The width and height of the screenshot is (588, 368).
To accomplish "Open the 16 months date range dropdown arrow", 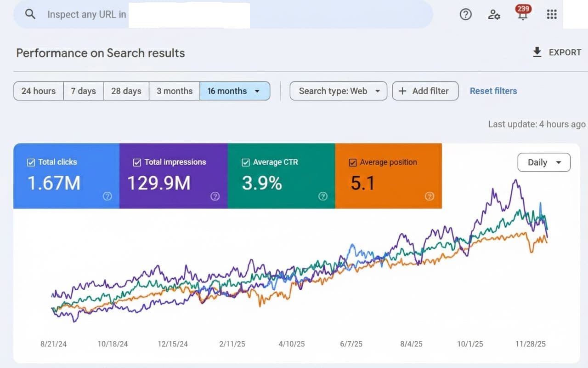I will 257,91.
